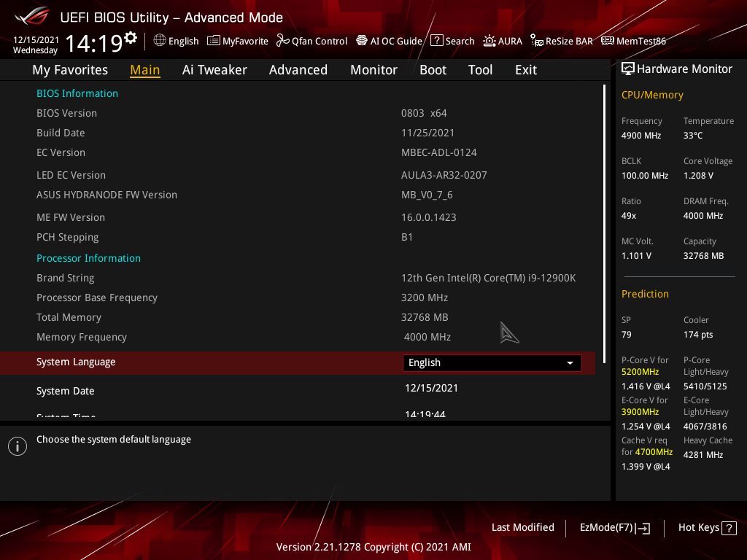Click the 14:19 clock display
Viewport: 747px width, 560px height.
[94, 43]
